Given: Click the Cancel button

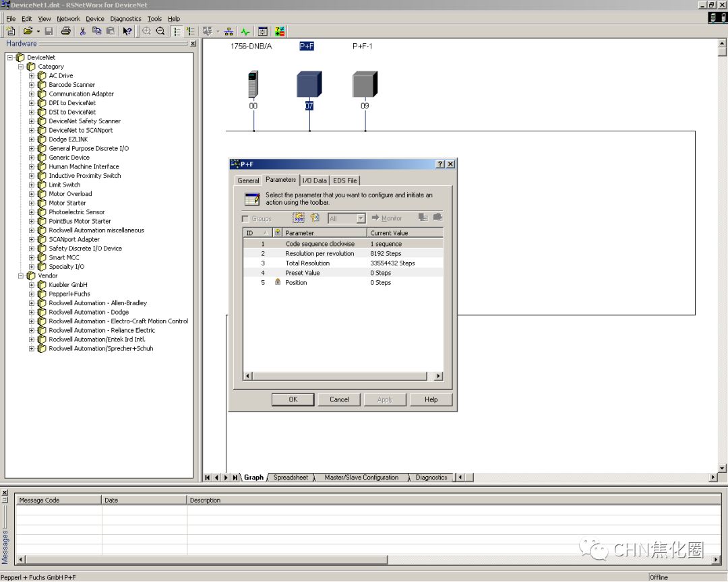Looking at the screenshot, I should pyautogui.click(x=339, y=399).
